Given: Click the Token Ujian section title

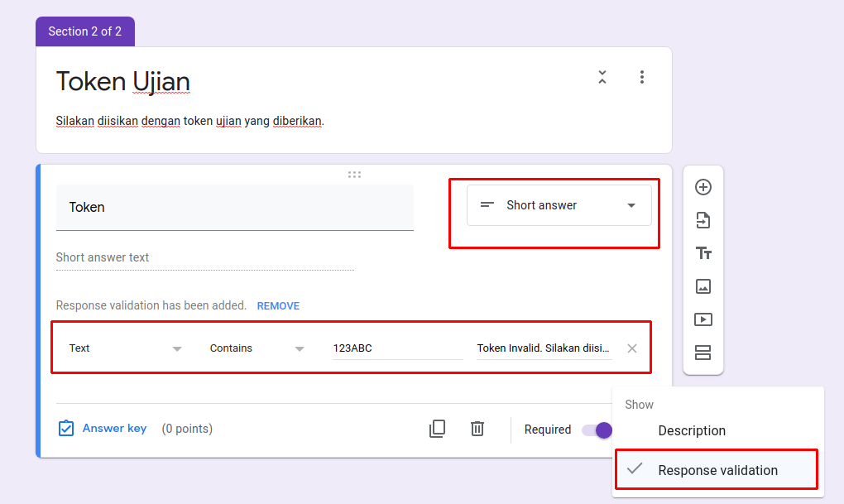Looking at the screenshot, I should tap(122, 82).
